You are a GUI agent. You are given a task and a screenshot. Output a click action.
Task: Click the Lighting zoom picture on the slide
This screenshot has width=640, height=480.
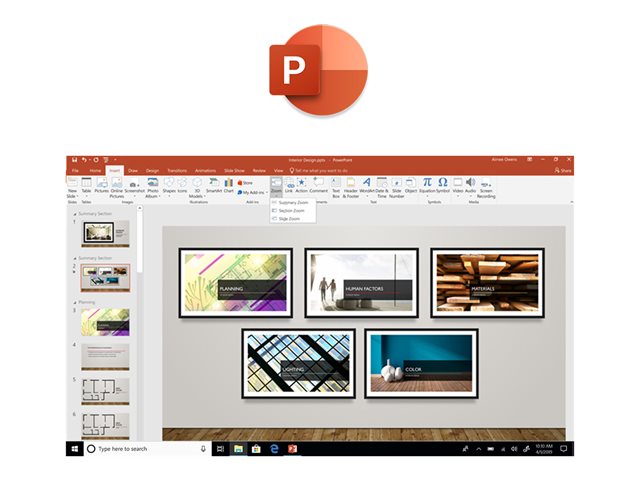[298, 363]
